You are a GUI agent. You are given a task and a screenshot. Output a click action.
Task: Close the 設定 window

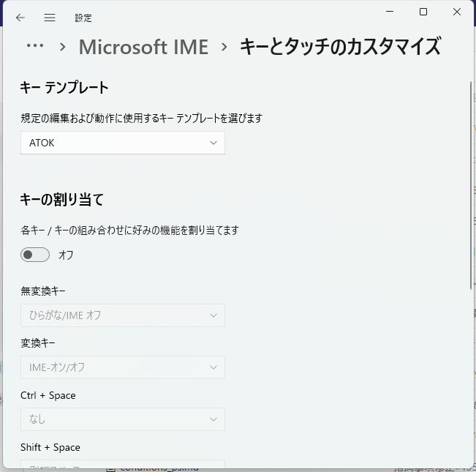click(456, 12)
